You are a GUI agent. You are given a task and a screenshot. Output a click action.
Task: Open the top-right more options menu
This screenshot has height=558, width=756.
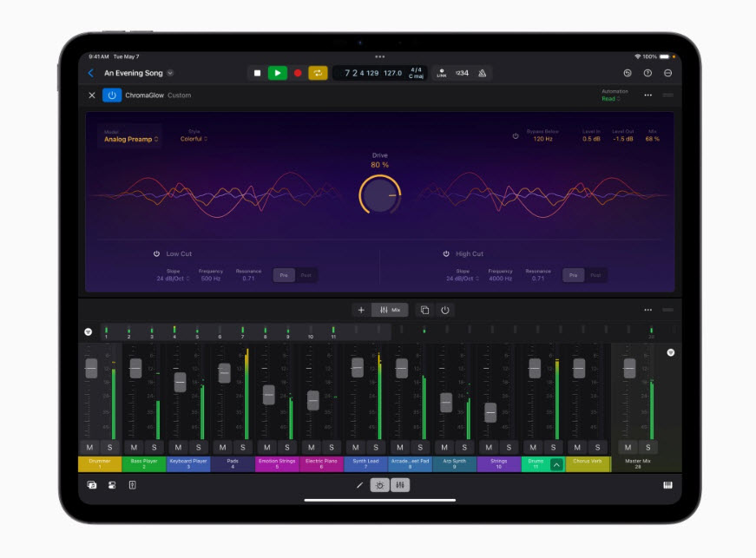click(x=667, y=73)
